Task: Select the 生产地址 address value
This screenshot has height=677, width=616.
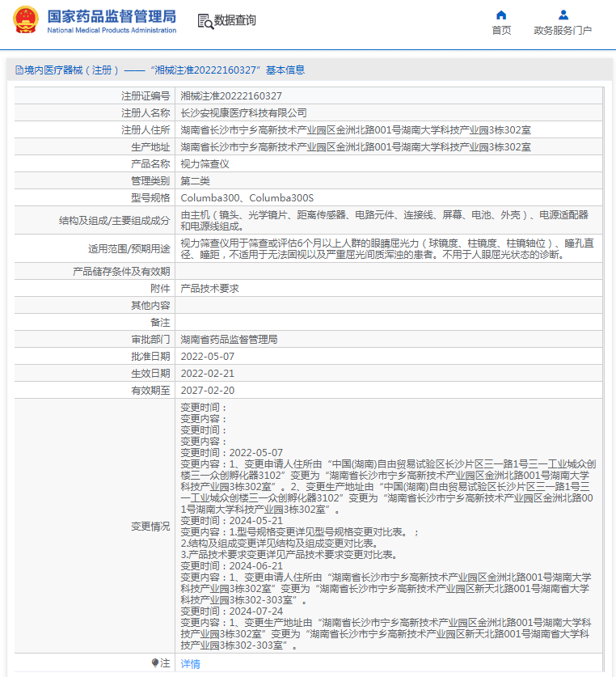Action: tap(356, 146)
